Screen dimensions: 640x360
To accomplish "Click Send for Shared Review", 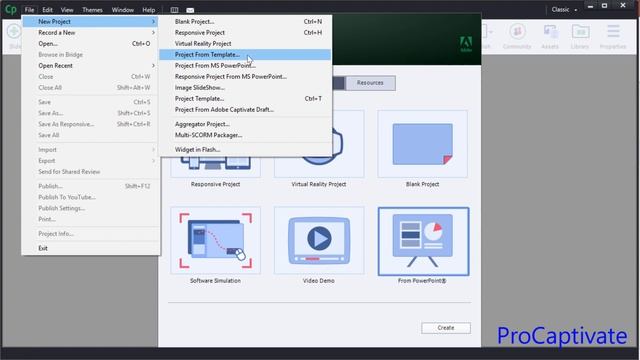I will tap(91, 172).
